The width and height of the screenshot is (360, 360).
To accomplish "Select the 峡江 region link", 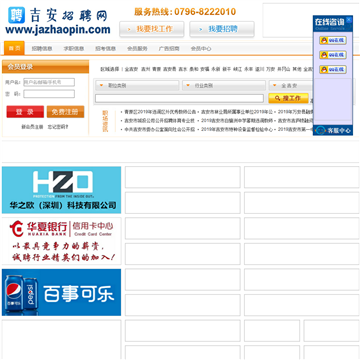I will click(x=237, y=69).
